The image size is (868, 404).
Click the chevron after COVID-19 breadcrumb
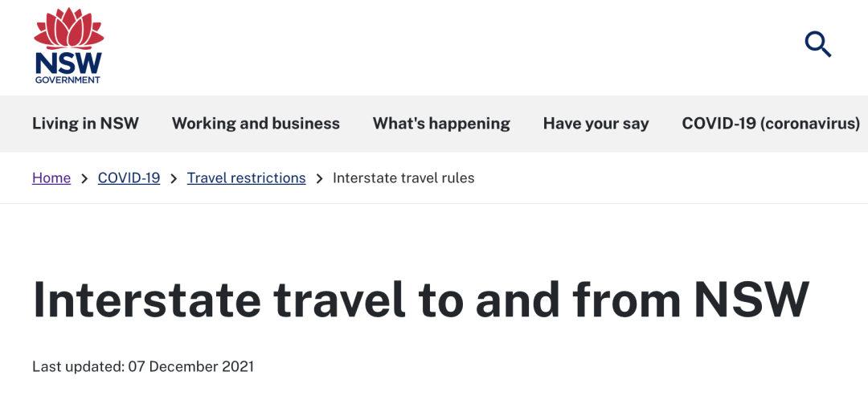[x=174, y=179]
